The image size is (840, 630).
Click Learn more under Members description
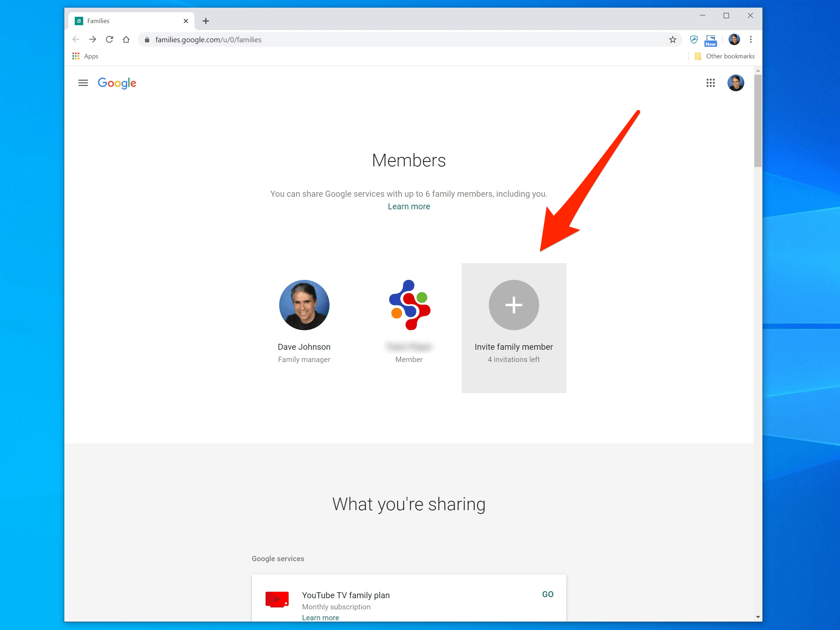[408, 207]
